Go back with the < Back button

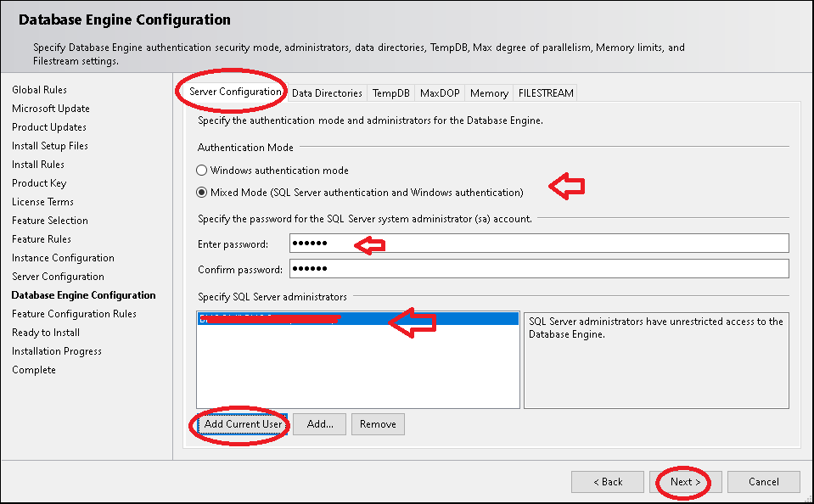(608, 482)
